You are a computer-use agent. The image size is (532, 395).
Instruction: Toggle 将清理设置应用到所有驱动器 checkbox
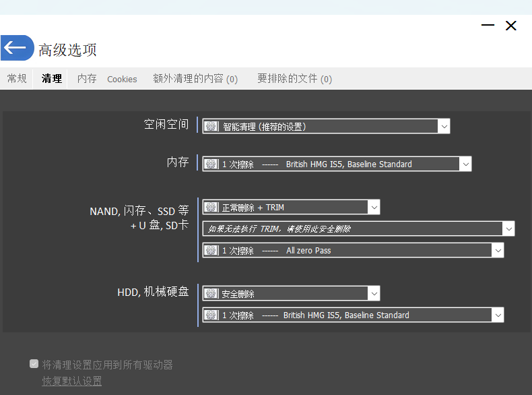pyautogui.click(x=34, y=364)
